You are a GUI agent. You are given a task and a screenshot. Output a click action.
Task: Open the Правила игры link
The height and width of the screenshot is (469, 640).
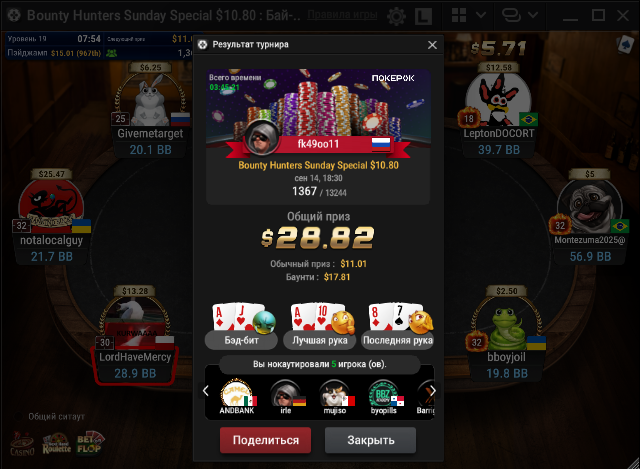[x=342, y=15]
